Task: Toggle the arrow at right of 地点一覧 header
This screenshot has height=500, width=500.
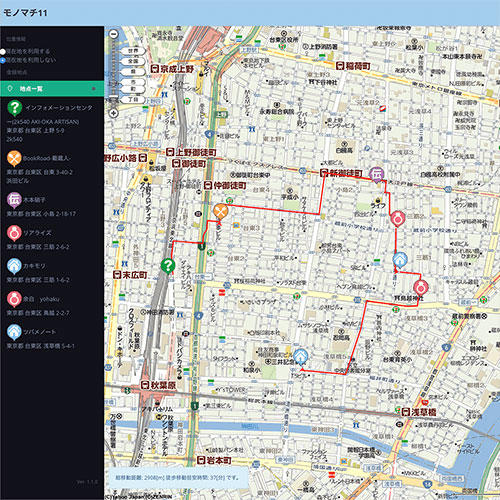Action: [x=94, y=89]
